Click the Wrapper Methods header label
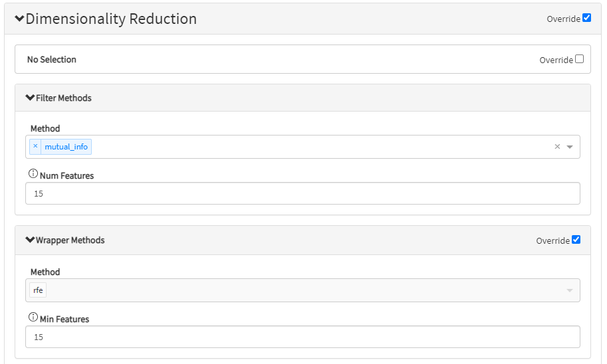 pos(70,240)
